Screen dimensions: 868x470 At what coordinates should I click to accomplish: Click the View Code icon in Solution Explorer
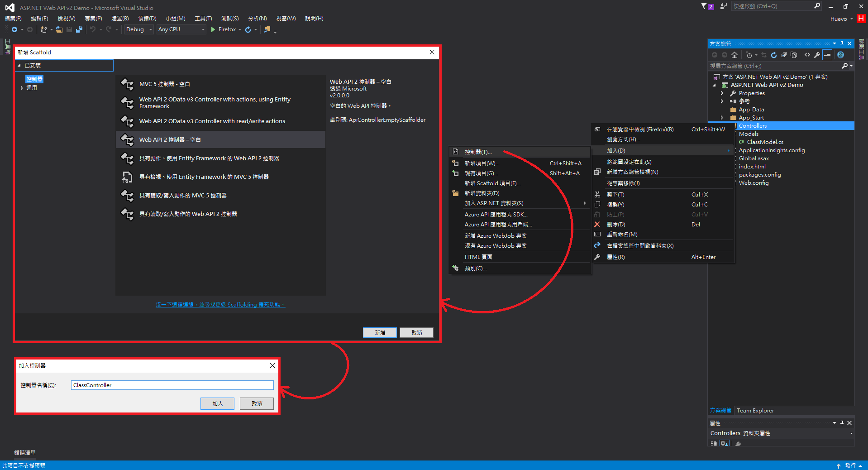807,55
